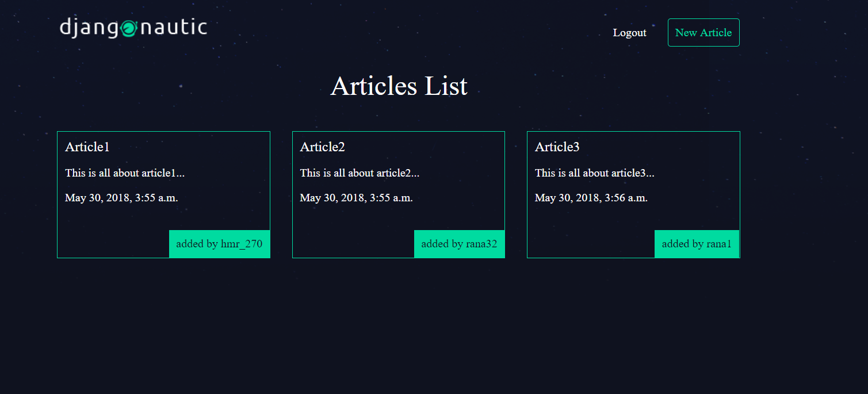Viewport: 868px width, 394px height.
Task: Click the timestamp on Article1
Action: 122,197
